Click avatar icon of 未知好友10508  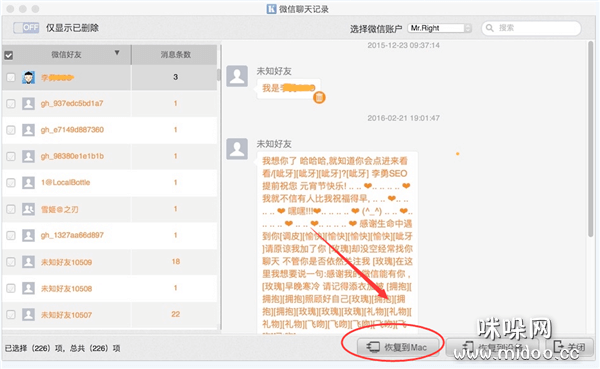[28, 288]
